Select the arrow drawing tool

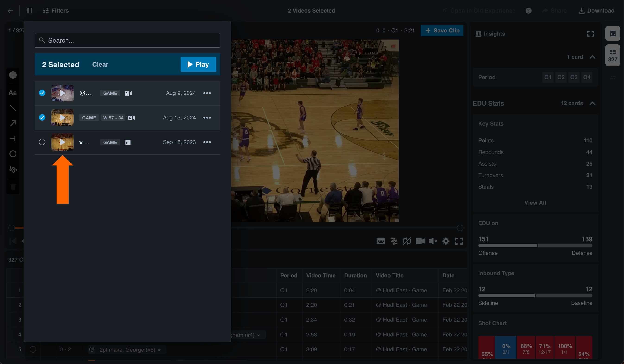point(13,123)
